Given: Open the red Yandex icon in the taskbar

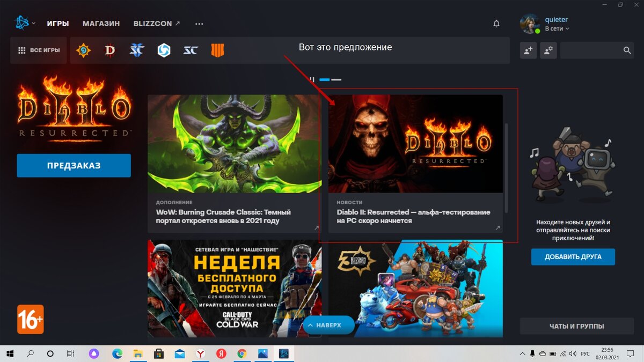Looking at the screenshot, I should click(x=221, y=354).
